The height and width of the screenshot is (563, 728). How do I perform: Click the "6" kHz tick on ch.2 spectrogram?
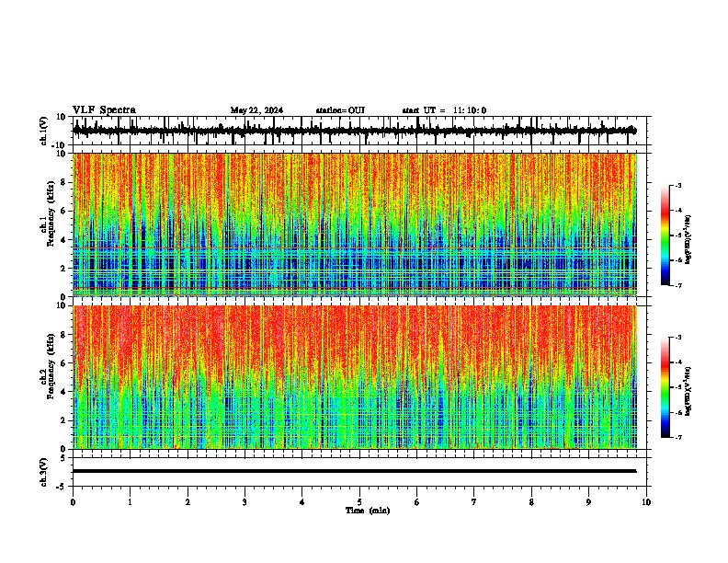(63, 362)
